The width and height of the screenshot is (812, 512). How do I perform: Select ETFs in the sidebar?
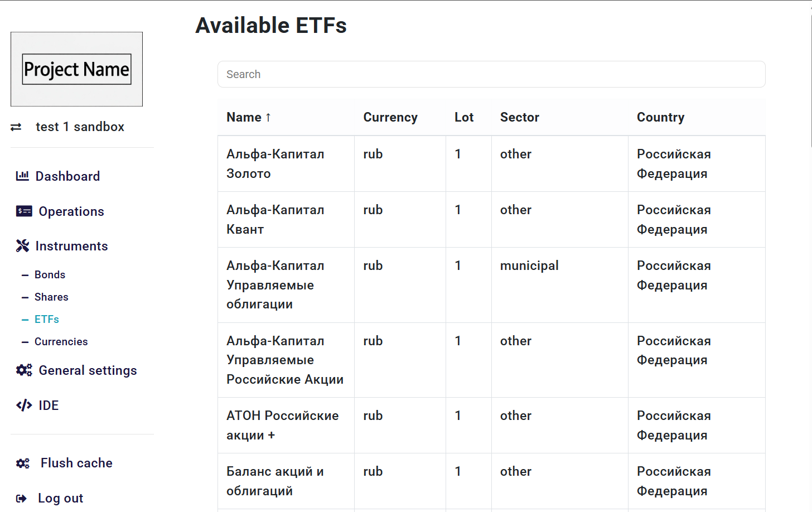[47, 320]
